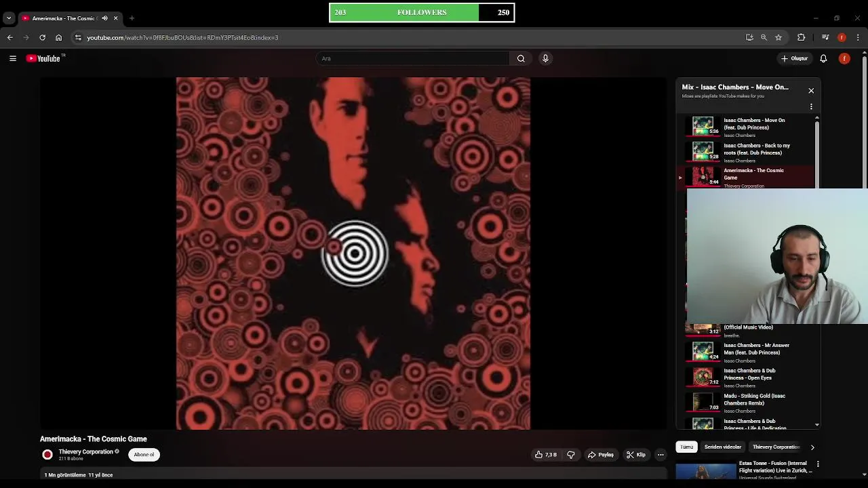Click the Paylaş share button
The image size is (868, 488).
(x=601, y=455)
